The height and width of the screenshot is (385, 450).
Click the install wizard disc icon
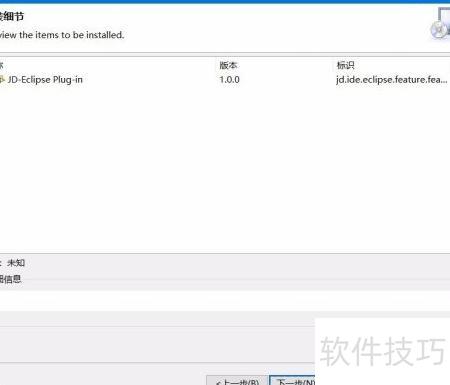click(x=440, y=25)
